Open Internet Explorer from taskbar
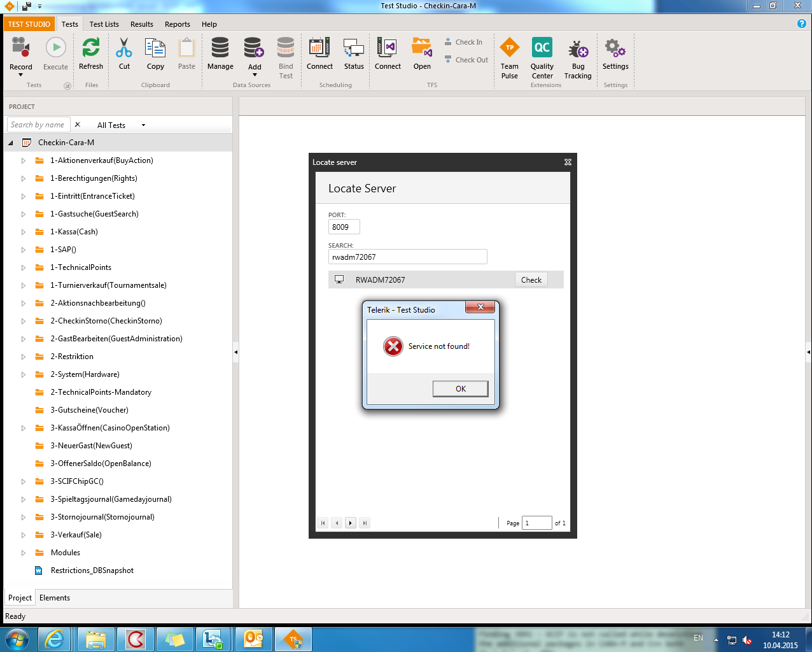 click(x=54, y=639)
